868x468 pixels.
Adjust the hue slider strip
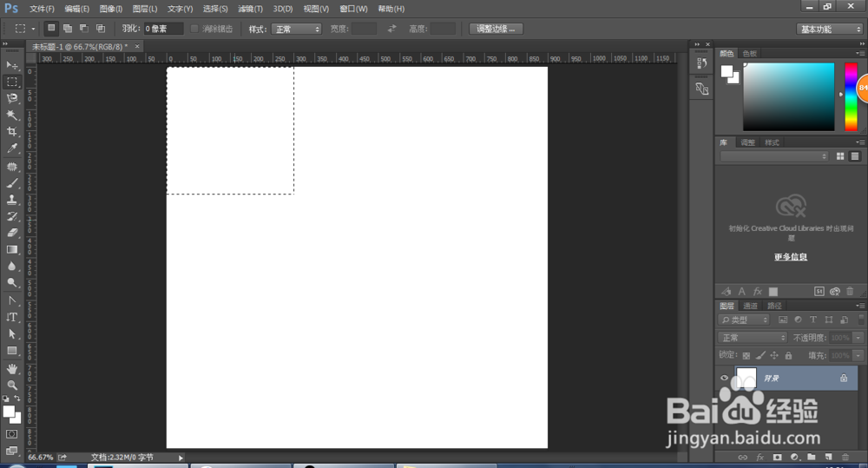point(851,97)
